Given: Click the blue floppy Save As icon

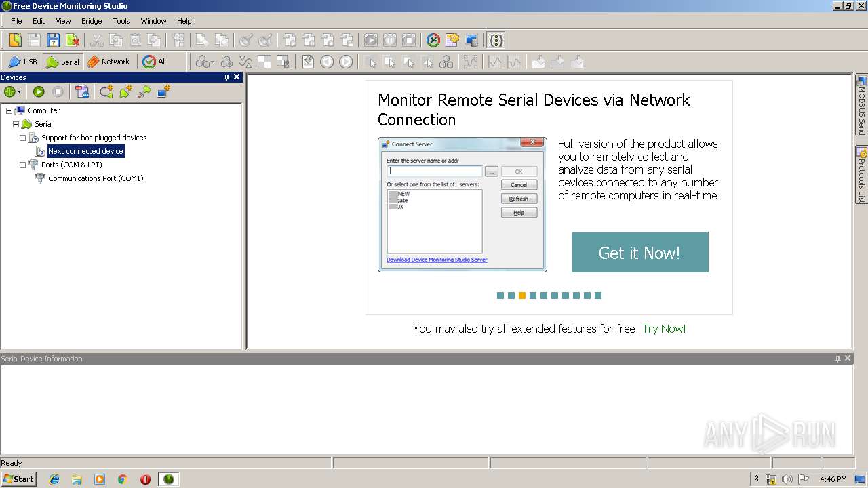Looking at the screenshot, I should [x=53, y=40].
